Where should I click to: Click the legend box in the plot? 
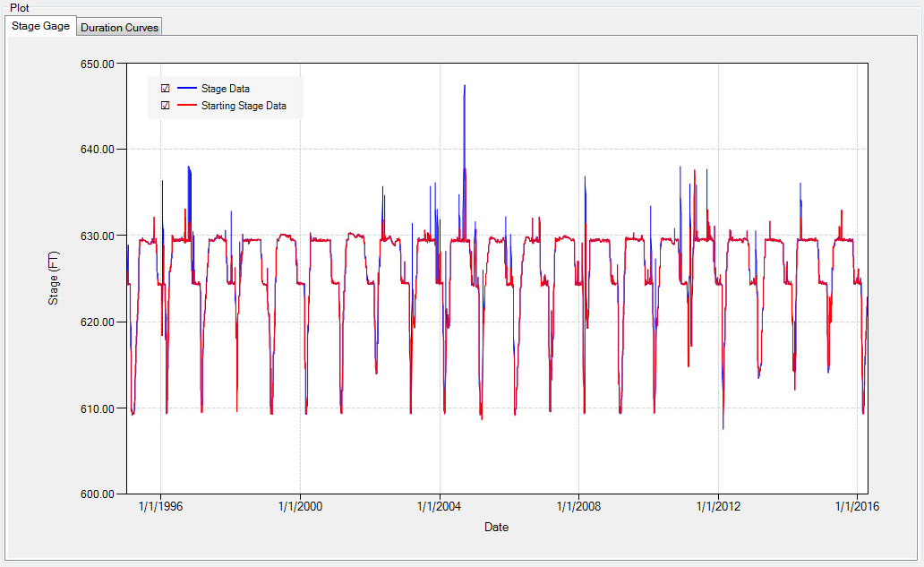pyautogui.click(x=227, y=95)
